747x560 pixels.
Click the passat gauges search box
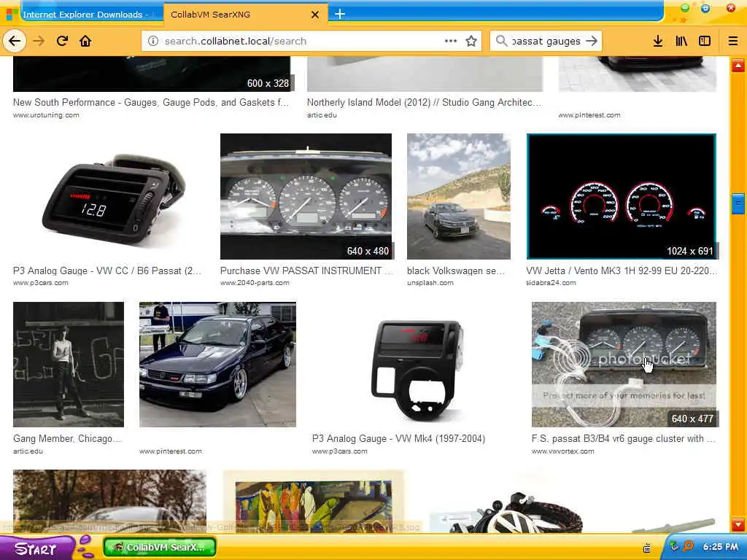[546, 41]
